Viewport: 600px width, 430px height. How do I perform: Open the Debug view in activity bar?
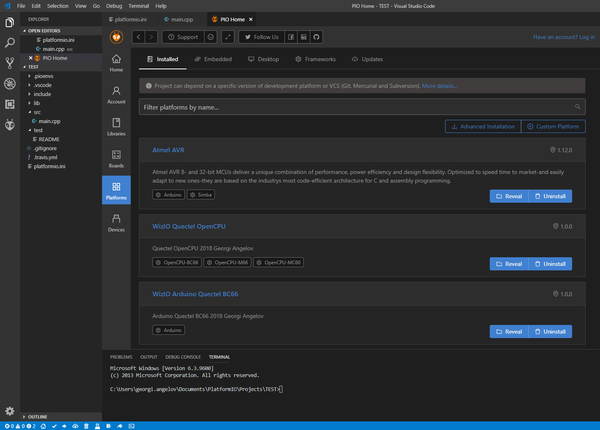point(10,83)
